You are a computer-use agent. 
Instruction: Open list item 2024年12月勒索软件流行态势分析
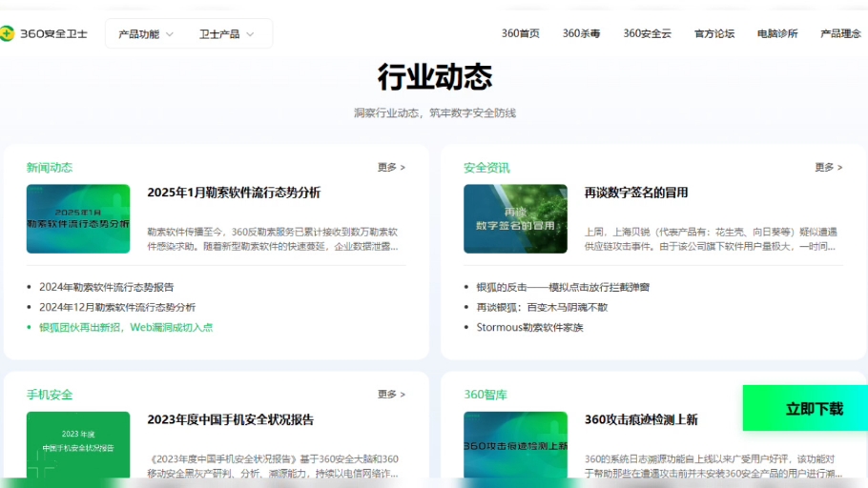pos(117,307)
